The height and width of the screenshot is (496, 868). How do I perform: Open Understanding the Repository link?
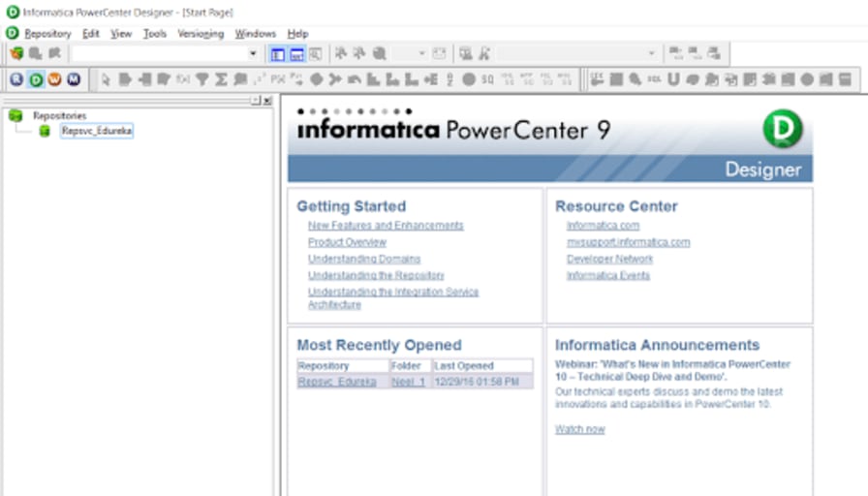[376, 275]
